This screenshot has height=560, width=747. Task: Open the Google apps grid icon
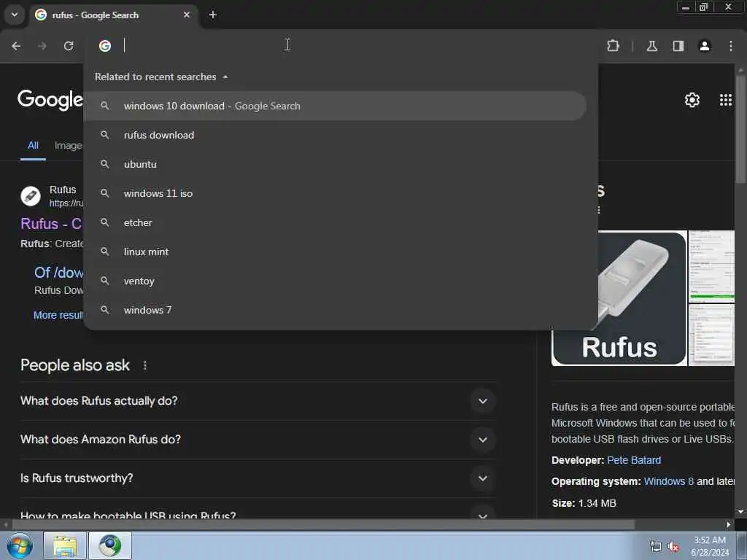point(726,100)
